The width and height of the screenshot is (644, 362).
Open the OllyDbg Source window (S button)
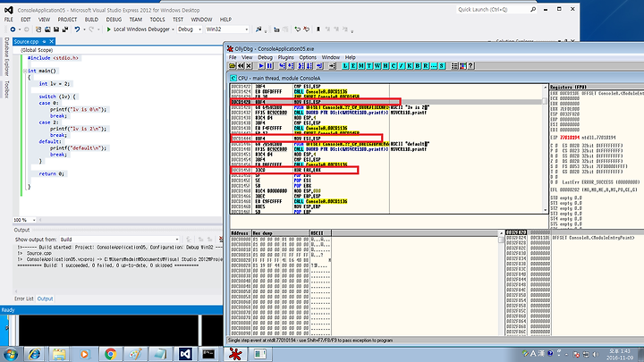pos(442,65)
